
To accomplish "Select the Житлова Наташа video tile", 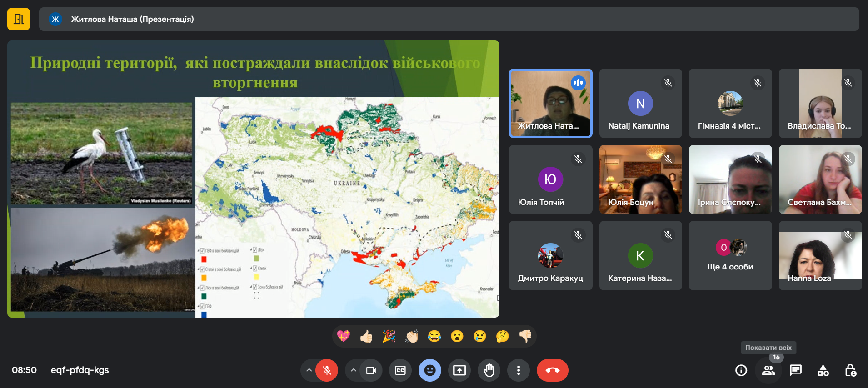I will pyautogui.click(x=550, y=103).
